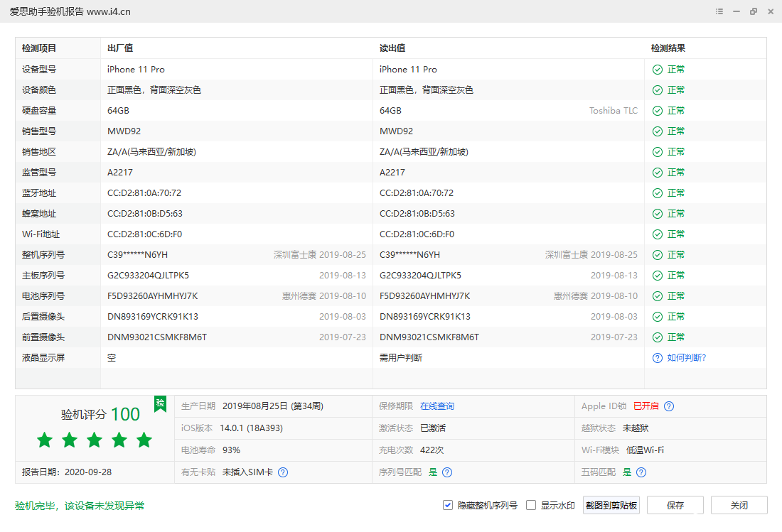The width and height of the screenshot is (782, 532).
Task: Select the 已激活 activation status
Action: pos(433,428)
